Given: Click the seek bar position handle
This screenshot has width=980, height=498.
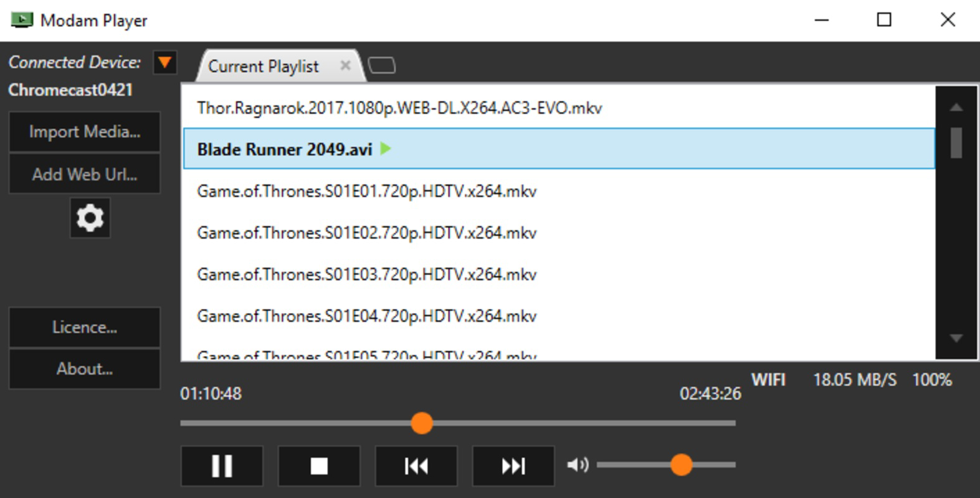Looking at the screenshot, I should [x=422, y=423].
